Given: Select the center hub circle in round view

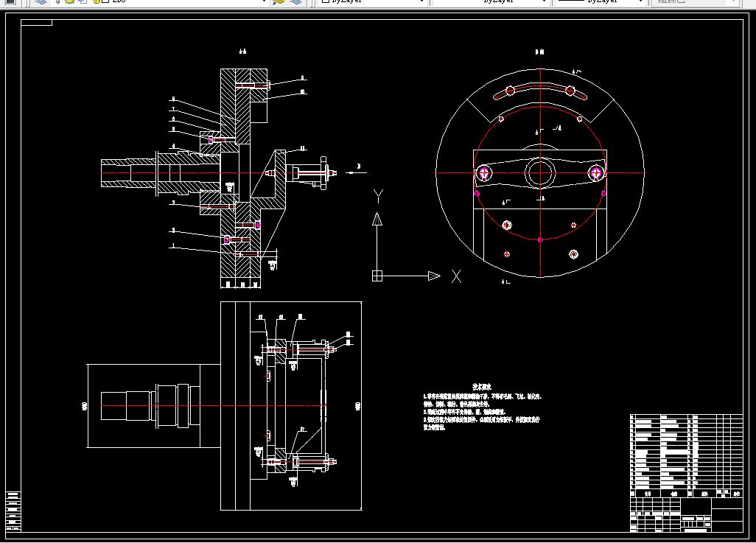Looking at the screenshot, I should (x=540, y=172).
